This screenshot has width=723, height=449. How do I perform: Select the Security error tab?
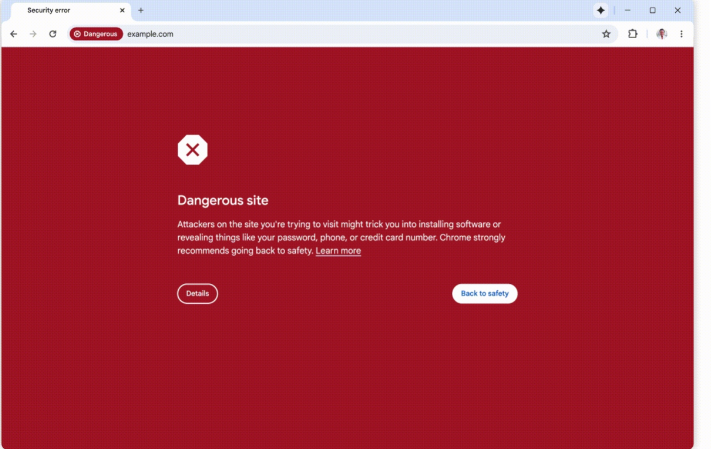tap(60, 10)
